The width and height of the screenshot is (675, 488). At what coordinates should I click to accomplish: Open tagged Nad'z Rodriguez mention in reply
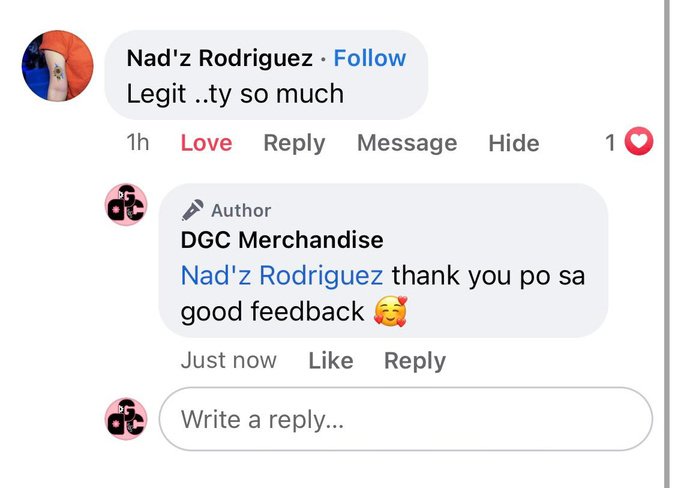point(282,275)
